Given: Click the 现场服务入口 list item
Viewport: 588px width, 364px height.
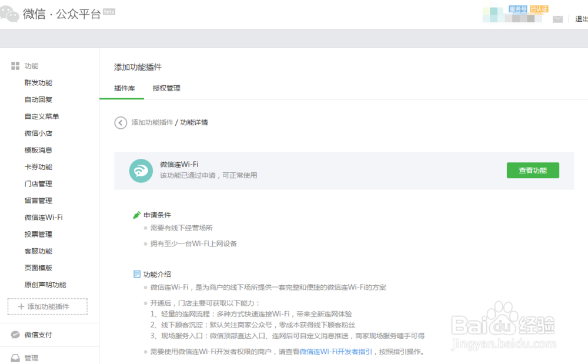Looking at the screenshot, I should click(x=288, y=336).
